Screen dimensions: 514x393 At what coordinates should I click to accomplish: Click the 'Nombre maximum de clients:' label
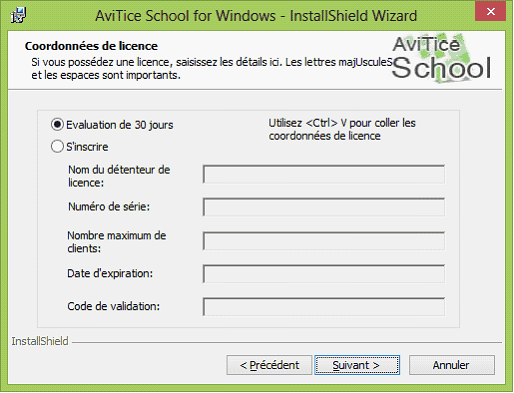coord(117,242)
